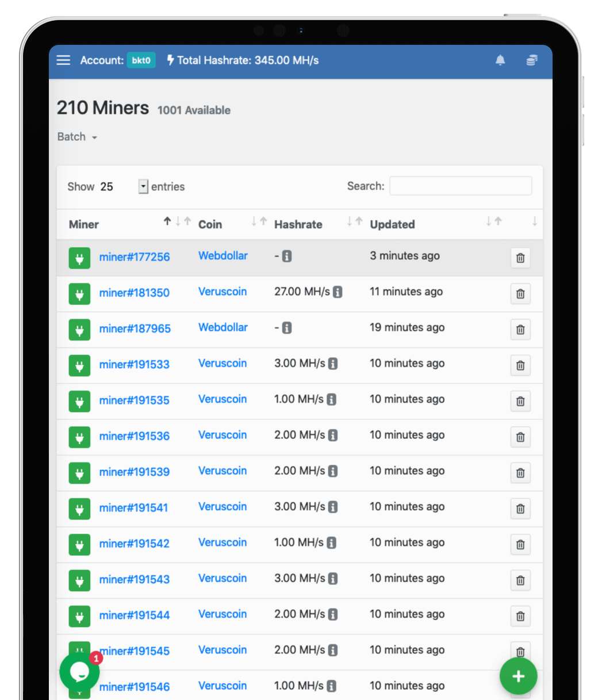602x700 pixels.
Task: Click green plug icon of miner#181350
Action: pyautogui.click(x=79, y=293)
